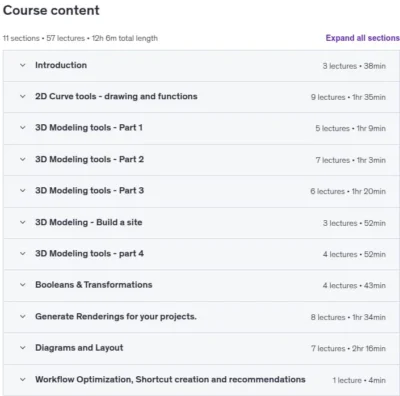Click chevron next to 3D Modeling tools part 4
The height and width of the screenshot is (396, 400).
23,254
